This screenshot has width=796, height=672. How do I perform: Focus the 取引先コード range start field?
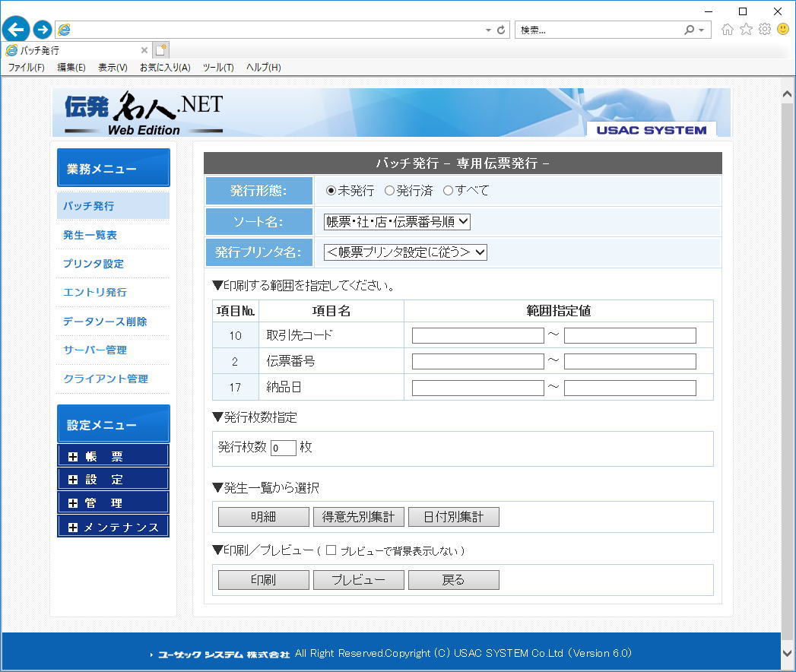[477, 335]
